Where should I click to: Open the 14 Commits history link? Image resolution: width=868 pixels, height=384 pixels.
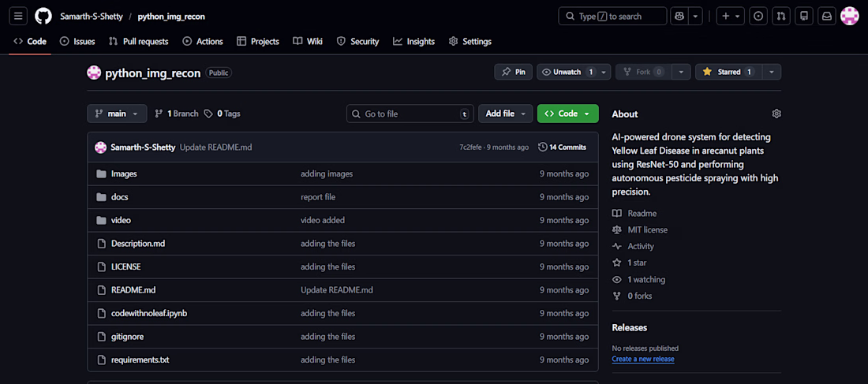coord(562,147)
